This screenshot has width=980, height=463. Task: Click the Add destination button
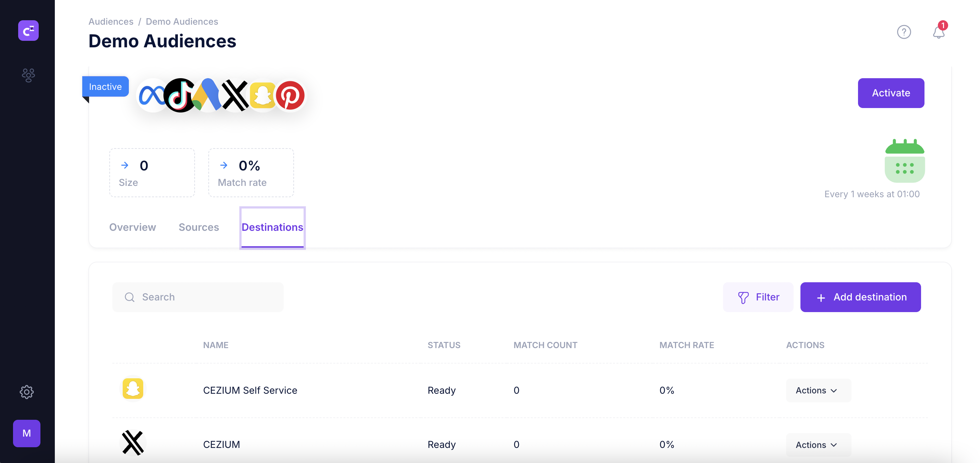coord(860,297)
